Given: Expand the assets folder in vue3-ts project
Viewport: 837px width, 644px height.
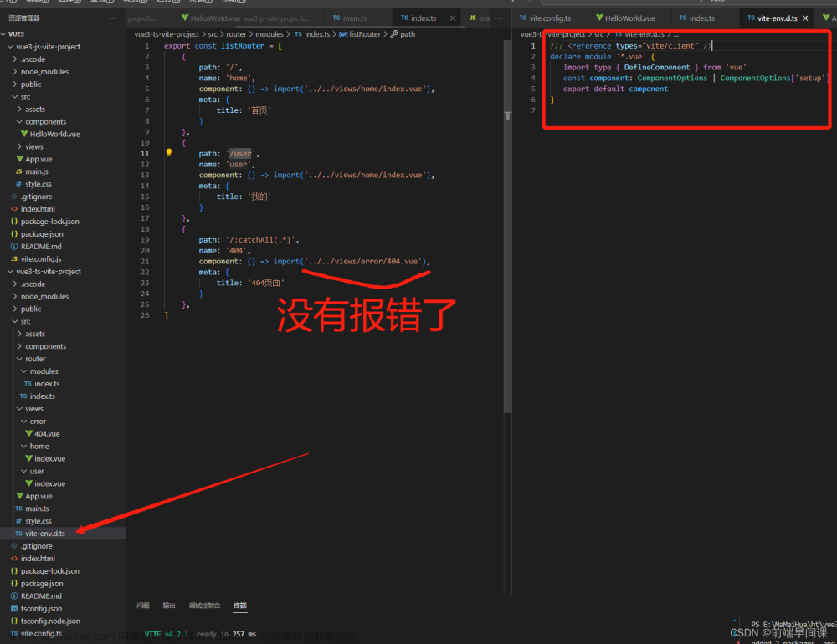Looking at the screenshot, I should (20, 334).
